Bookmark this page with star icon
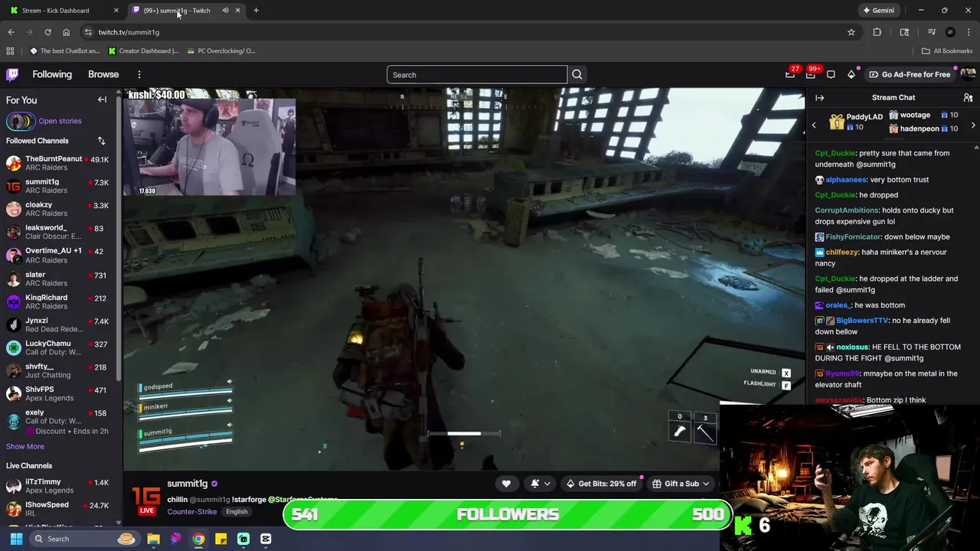This screenshot has width=980, height=551. [851, 32]
